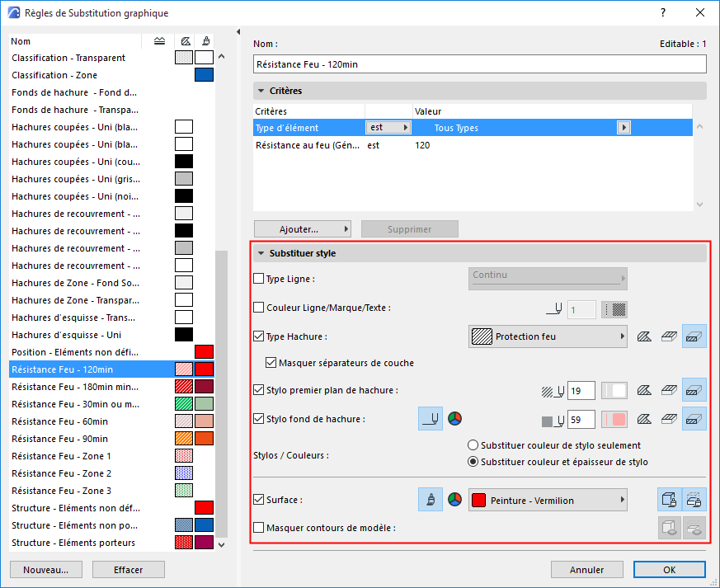Click the Résistance au feu criteria row

(473, 145)
